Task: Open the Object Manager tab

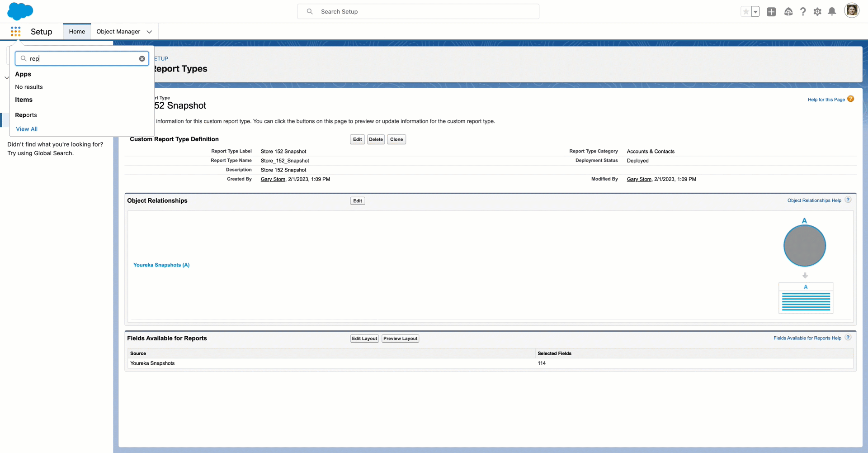Action: pos(118,31)
